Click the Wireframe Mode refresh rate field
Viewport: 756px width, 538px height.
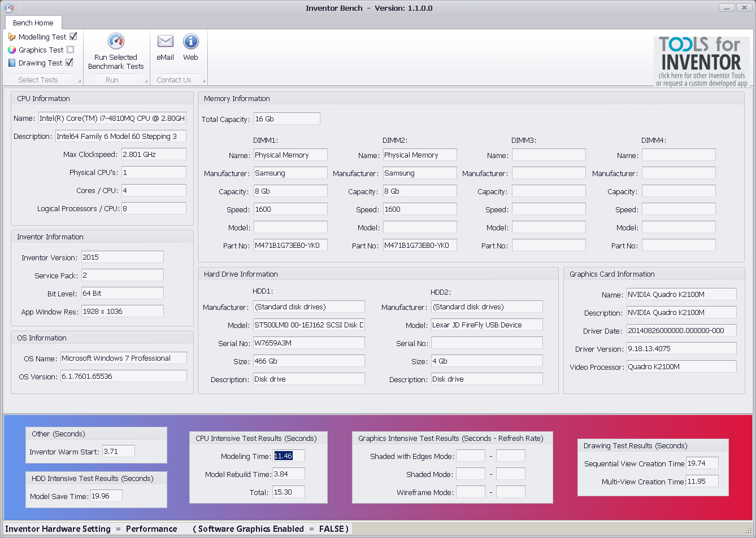tap(511, 492)
